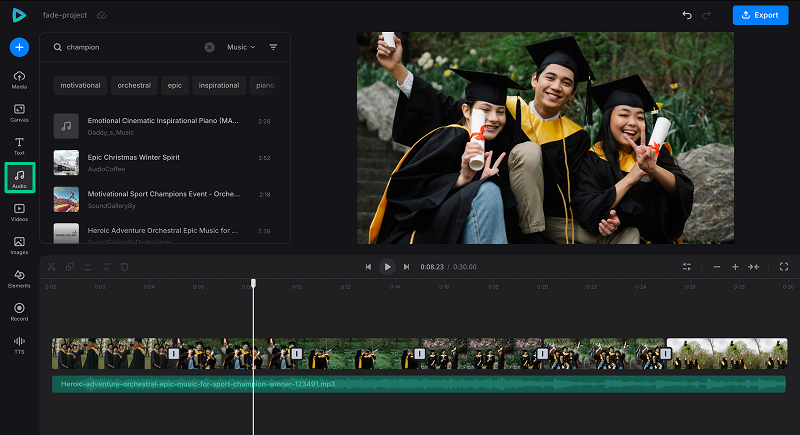
Task: Rename the fade-project title
Action: (65, 15)
